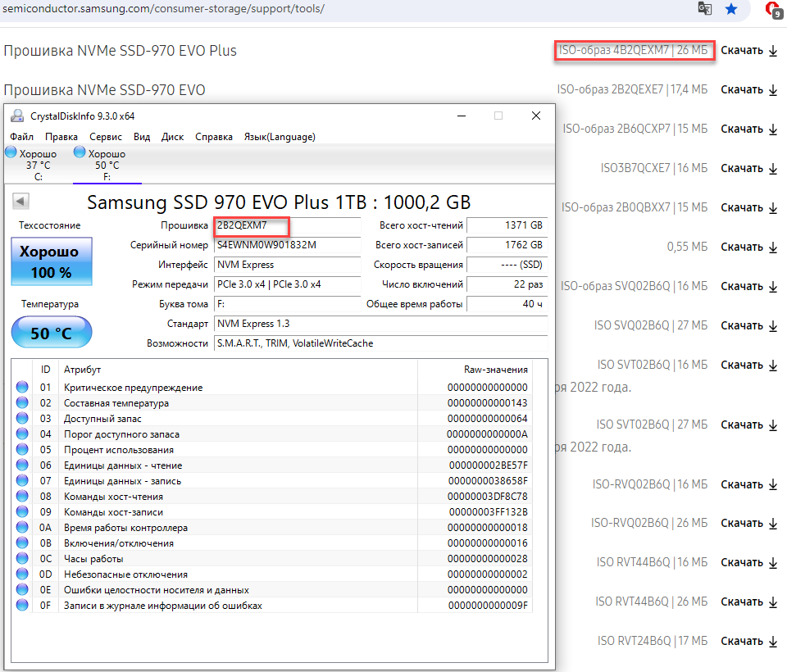Open the Вид menu
The height and width of the screenshot is (672, 787).
click(142, 137)
